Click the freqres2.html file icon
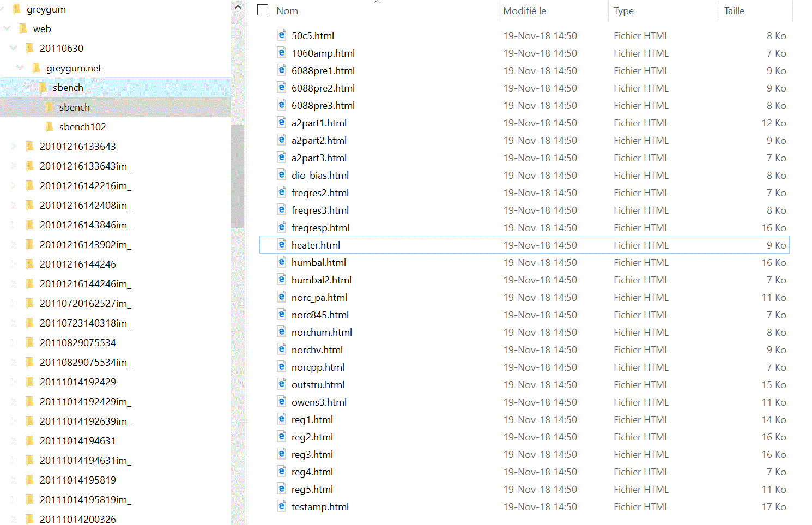The width and height of the screenshot is (812, 525). pos(281,192)
